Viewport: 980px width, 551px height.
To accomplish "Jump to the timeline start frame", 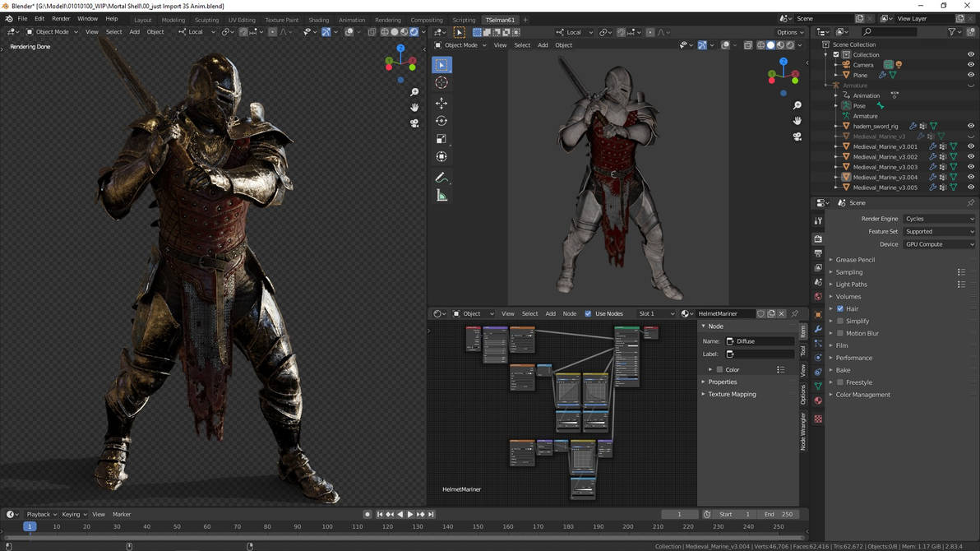I will (x=379, y=514).
